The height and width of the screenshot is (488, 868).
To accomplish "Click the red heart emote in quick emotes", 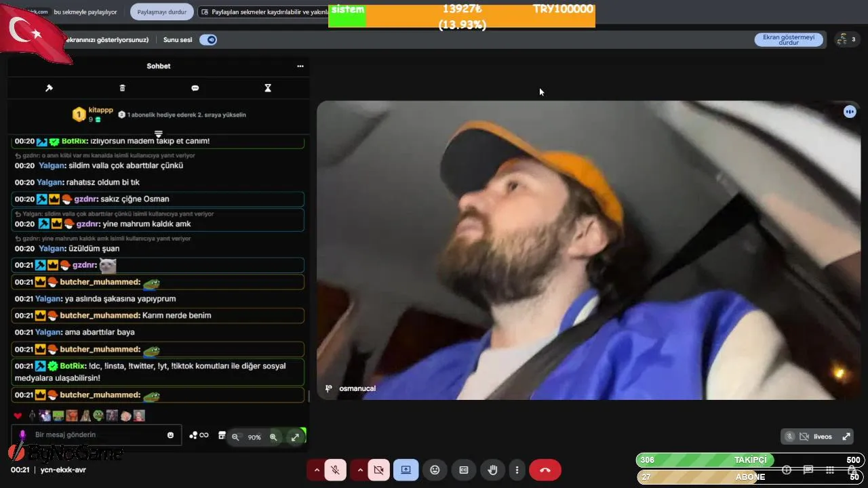I will pyautogui.click(x=18, y=415).
